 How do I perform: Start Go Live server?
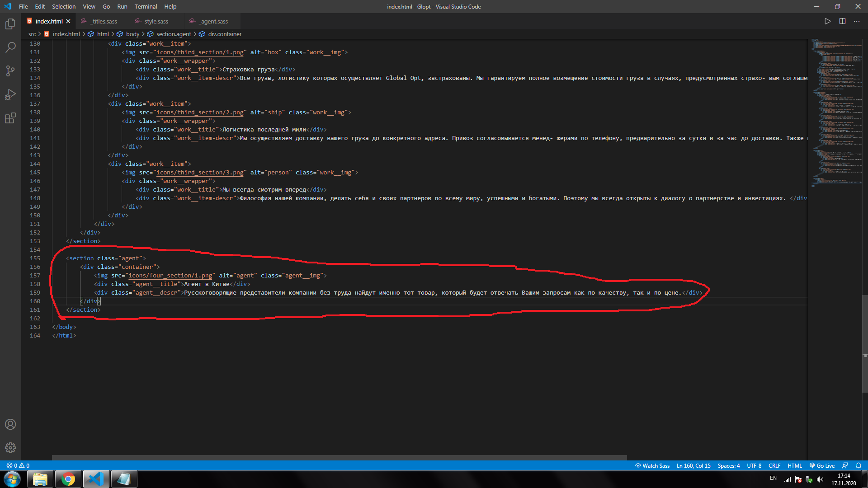click(822, 465)
